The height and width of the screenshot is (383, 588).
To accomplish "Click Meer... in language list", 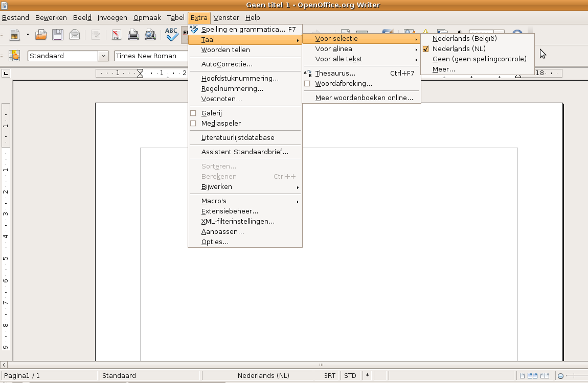I will [x=477, y=69].
